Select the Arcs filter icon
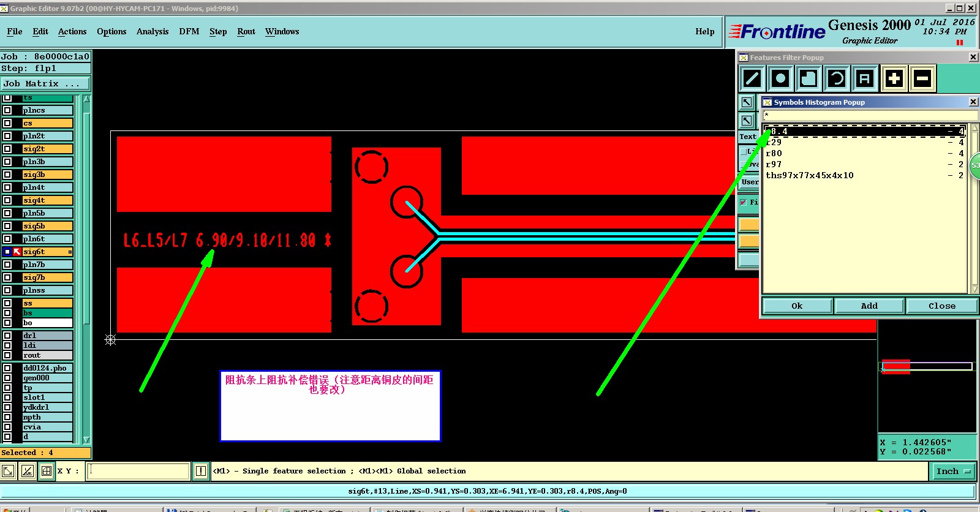 [x=837, y=78]
